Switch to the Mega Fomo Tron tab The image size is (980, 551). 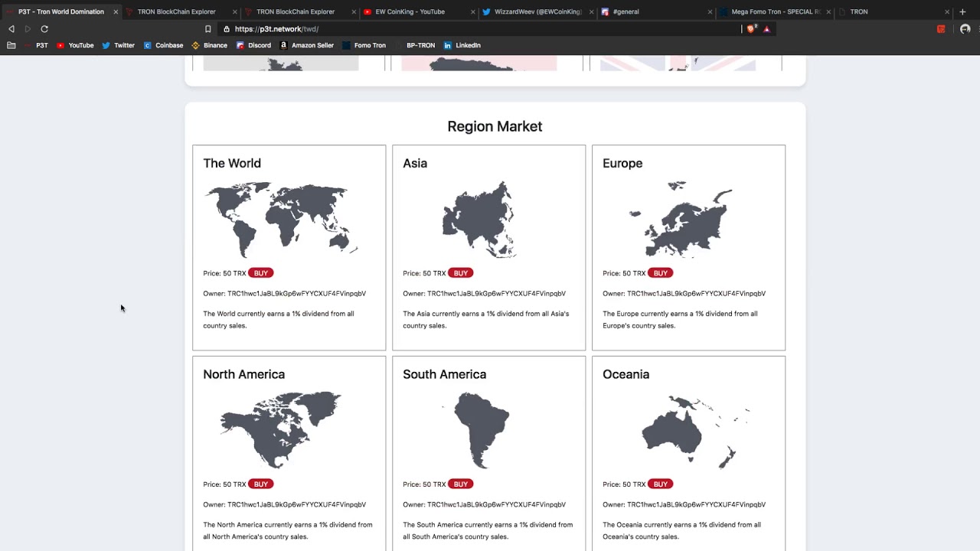coord(775,11)
